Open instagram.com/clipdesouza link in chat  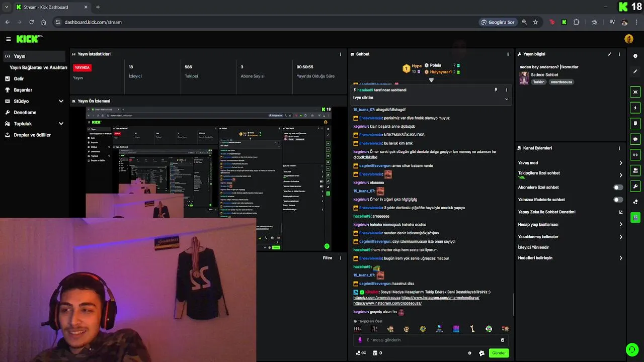387,303
